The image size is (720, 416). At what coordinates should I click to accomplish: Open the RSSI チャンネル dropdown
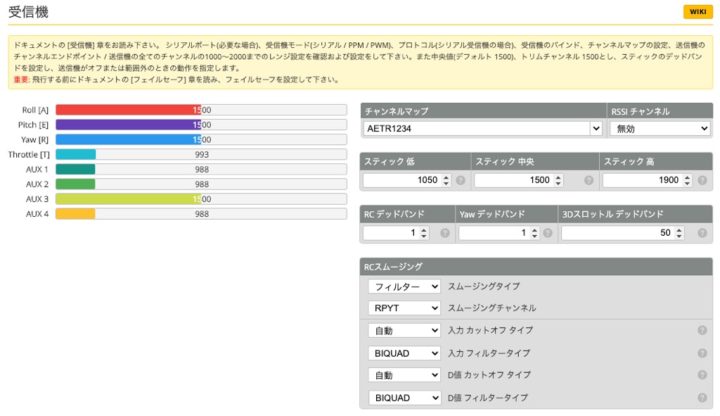coord(659,129)
